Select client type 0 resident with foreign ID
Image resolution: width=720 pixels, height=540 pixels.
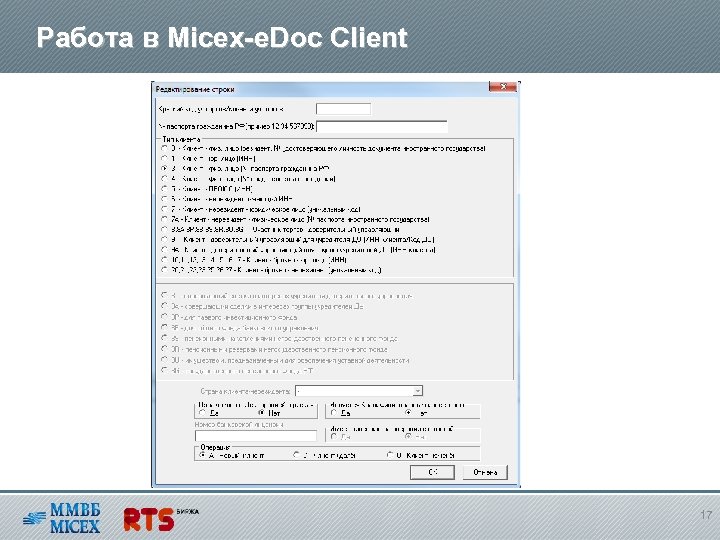point(164,149)
